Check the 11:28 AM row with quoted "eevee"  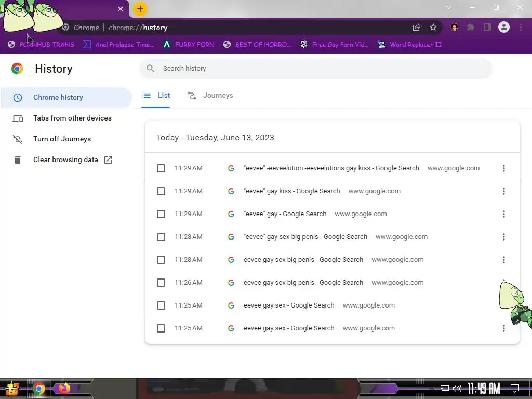click(x=161, y=237)
